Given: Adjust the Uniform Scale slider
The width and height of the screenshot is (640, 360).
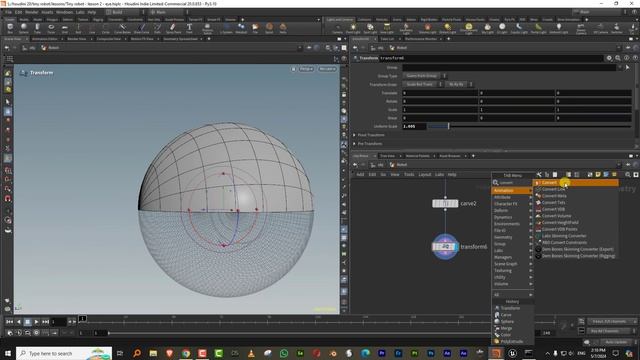Looking at the screenshot, I should [529, 127].
